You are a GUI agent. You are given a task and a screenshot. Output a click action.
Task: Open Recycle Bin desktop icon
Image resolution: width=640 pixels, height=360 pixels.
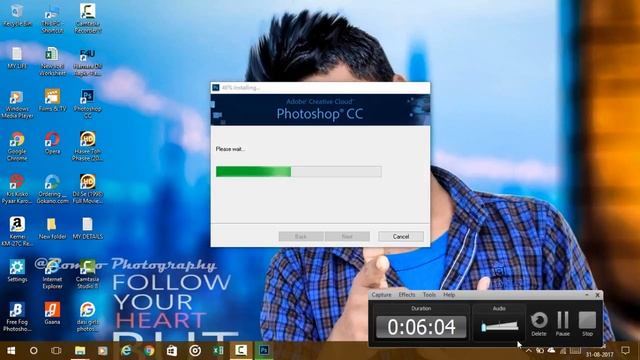(17, 16)
